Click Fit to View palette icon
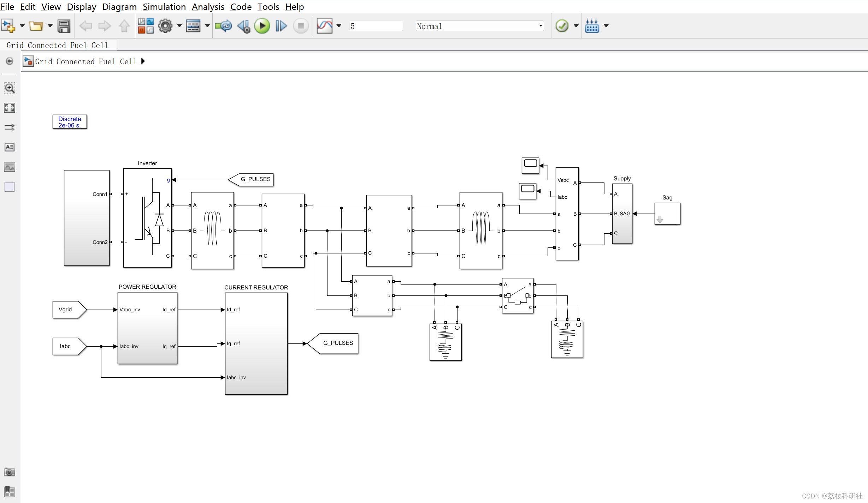The image size is (868, 503). pos(10,108)
